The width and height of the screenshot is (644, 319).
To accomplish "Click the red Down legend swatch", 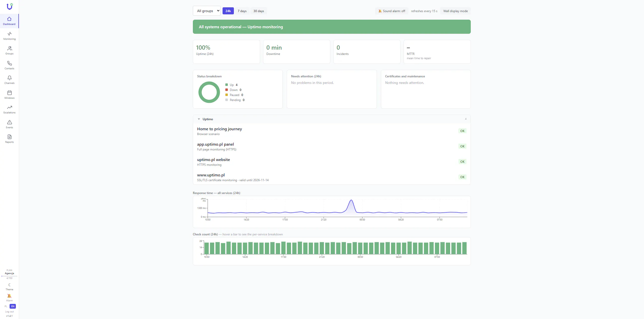I will pyautogui.click(x=227, y=90).
